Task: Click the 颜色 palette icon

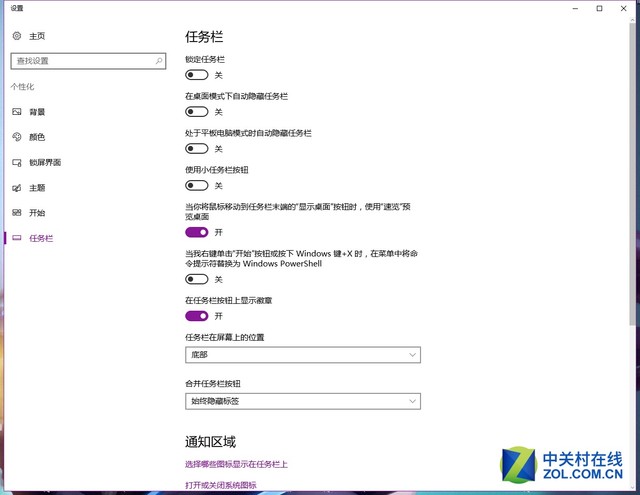Action: (x=17, y=137)
